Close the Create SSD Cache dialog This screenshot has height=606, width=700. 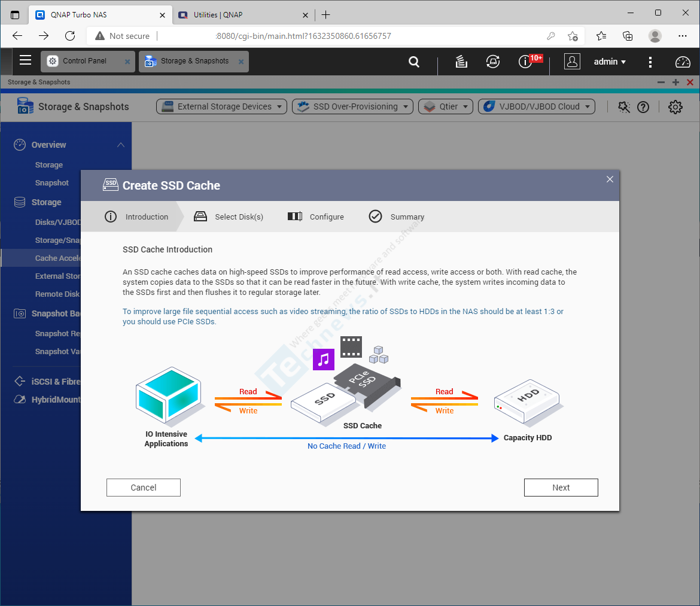[x=610, y=179]
